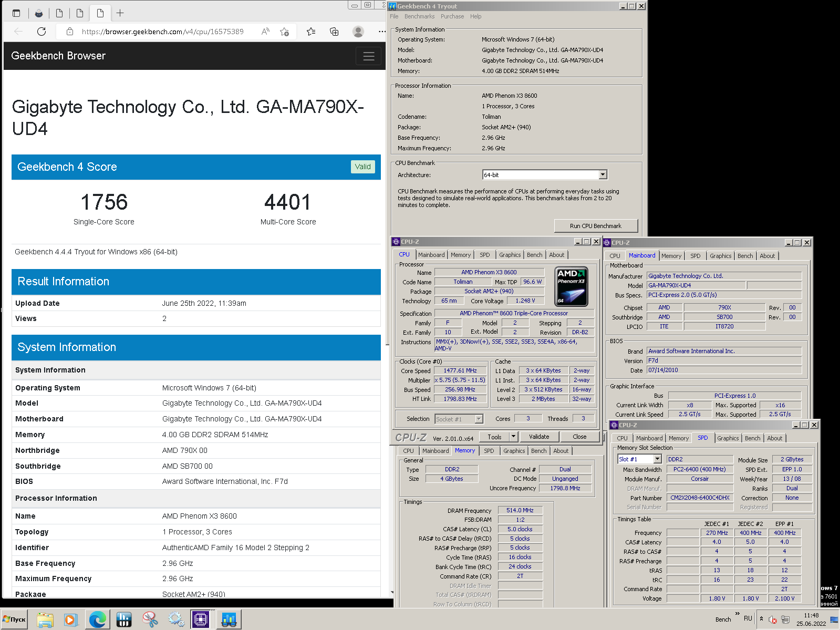Switch to Memory tab in CPU-Z SPD window

(678, 438)
